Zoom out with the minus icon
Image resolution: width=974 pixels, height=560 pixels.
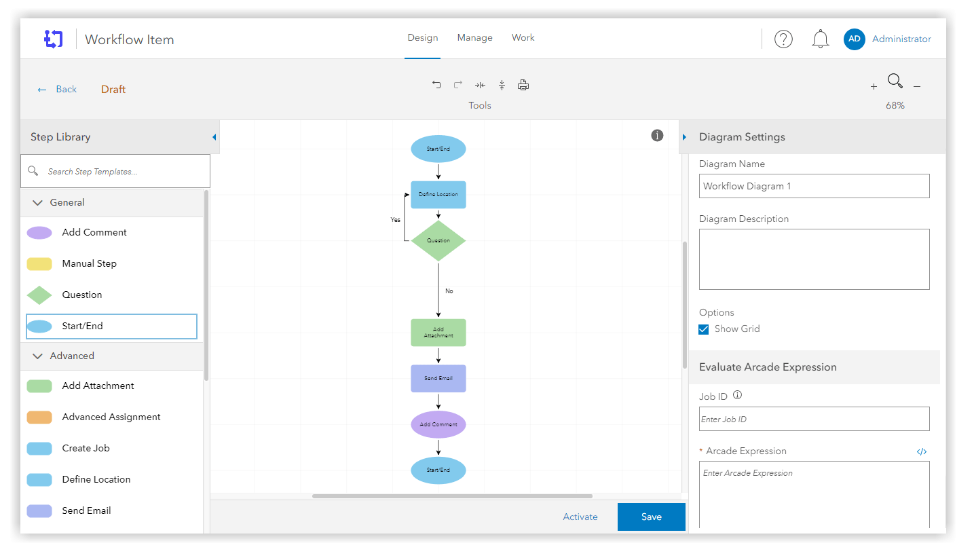point(917,86)
